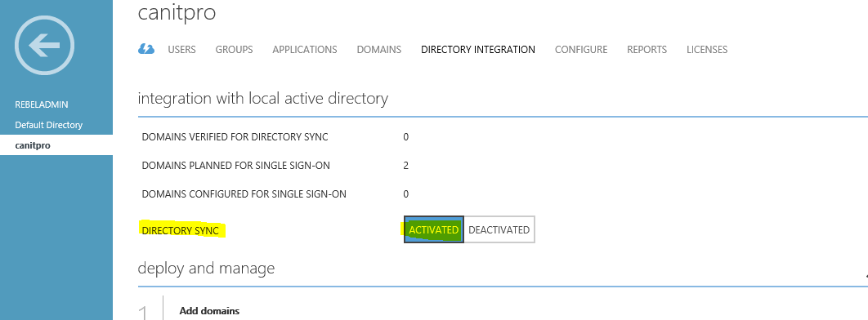
Task: Select REBELADMIN in the sidebar
Action: (x=42, y=104)
